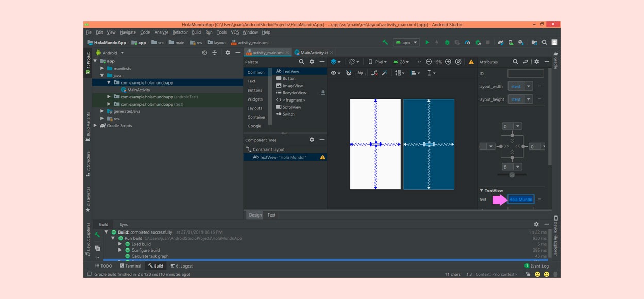This screenshot has width=644, height=299.
Task: Expand the res folder
Action: 102,119
